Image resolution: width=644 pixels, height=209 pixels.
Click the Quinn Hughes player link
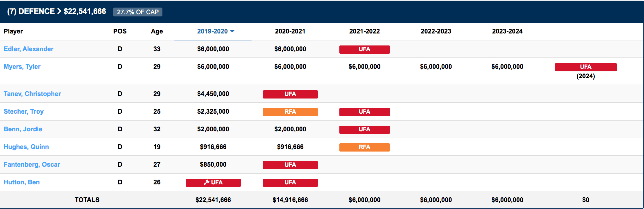tap(26, 147)
